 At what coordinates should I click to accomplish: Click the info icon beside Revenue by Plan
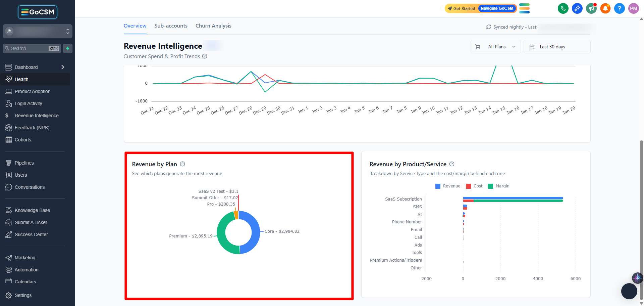coord(182,164)
